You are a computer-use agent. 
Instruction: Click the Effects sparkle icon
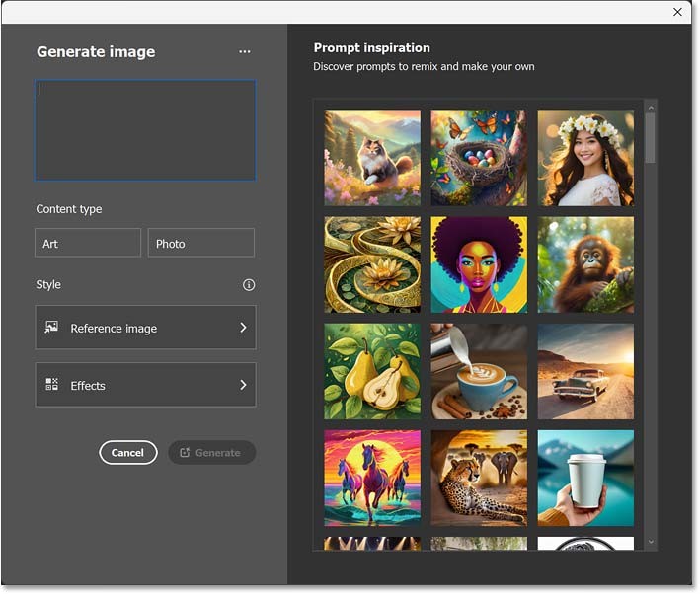(x=52, y=385)
